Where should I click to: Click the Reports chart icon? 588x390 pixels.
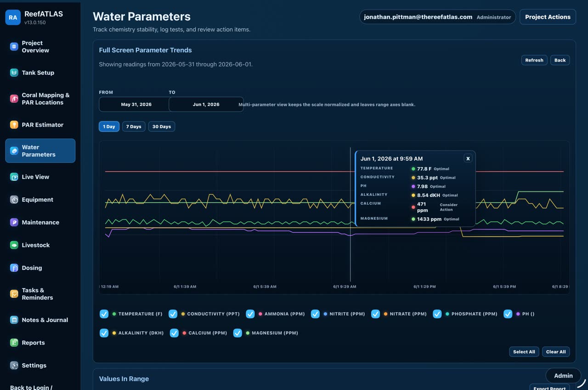pyautogui.click(x=14, y=343)
